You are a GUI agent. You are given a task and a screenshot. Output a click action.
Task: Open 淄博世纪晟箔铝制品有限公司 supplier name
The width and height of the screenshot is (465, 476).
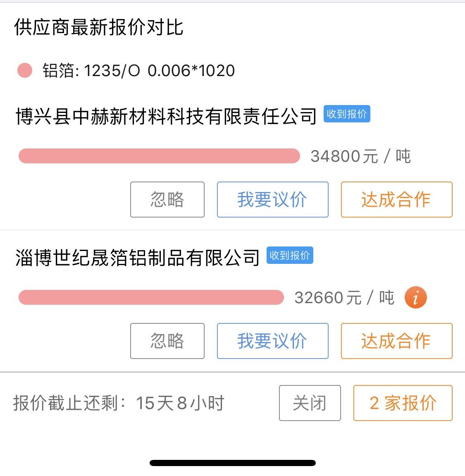[137, 257]
